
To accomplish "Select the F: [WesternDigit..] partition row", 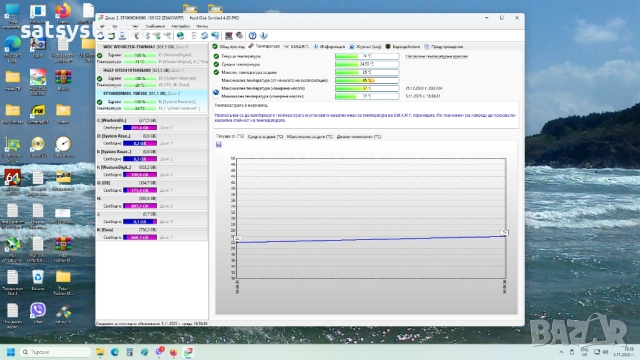I will point(152,171).
